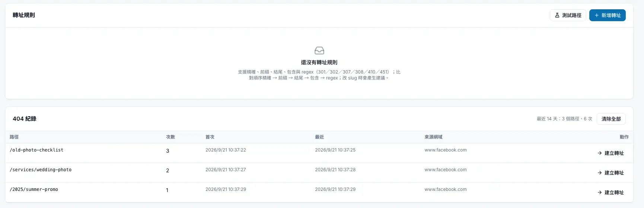Click the 還沒有轉址規則 empty-state title
The height and width of the screenshot is (208, 644).
[319, 62]
